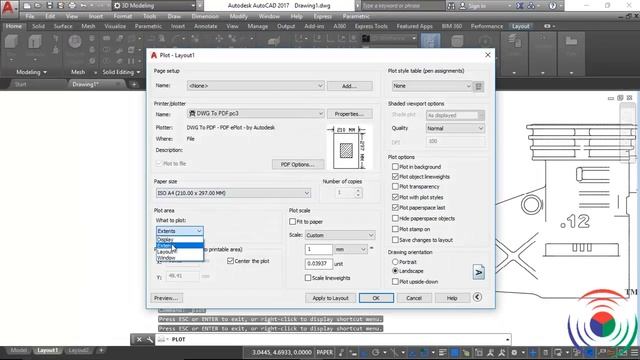The width and height of the screenshot is (640, 360).
Task: Toggle Plot paperspace last checkbox
Action: point(395,208)
